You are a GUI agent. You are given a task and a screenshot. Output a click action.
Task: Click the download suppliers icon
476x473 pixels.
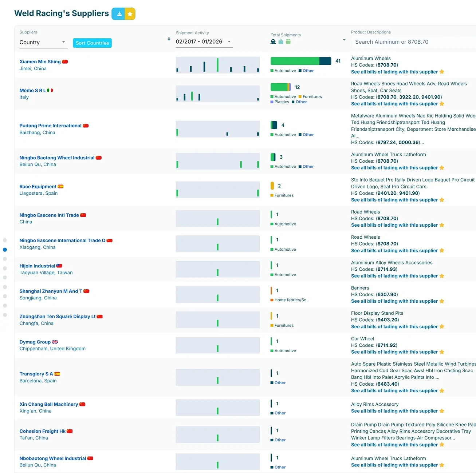pos(119,14)
